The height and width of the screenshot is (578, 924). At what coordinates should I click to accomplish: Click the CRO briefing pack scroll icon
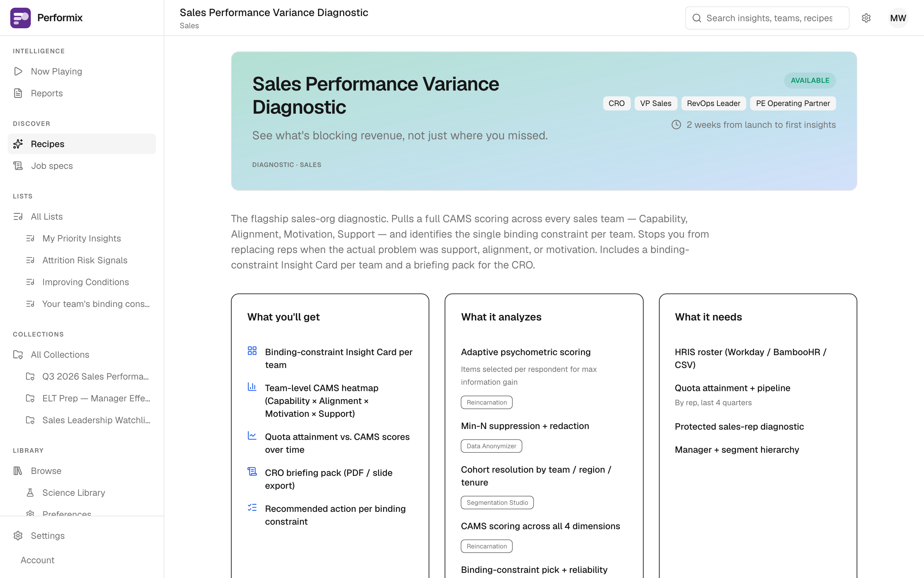coord(252,471)
